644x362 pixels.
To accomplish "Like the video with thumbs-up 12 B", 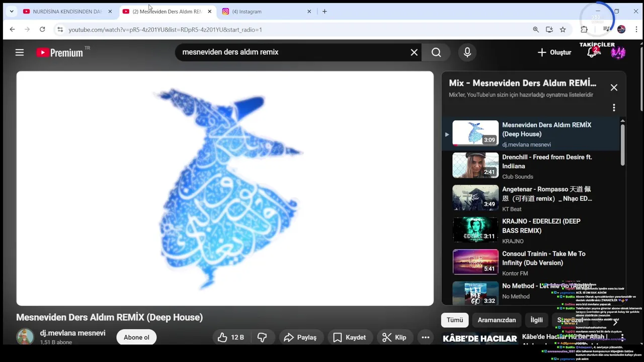I will point(231,337).
